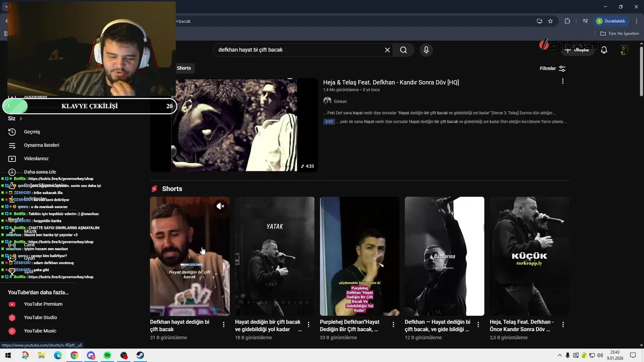
Task: Jump to the 3:02 timestamp chip
Action: [329, 122]
